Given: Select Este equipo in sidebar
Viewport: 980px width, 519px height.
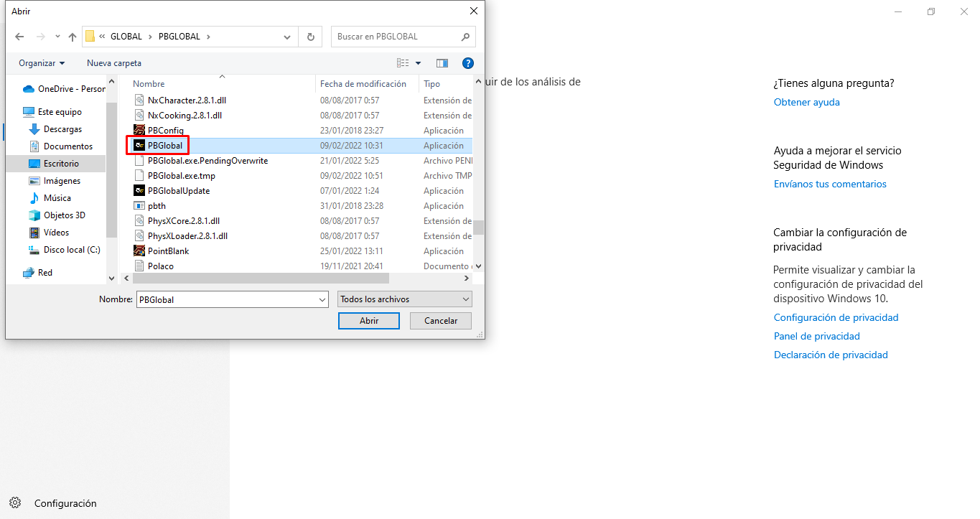Looking at the screenshot, I should (52, 112).
